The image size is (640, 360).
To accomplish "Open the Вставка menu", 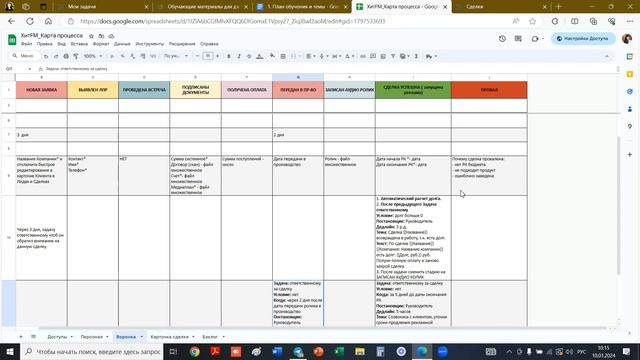I will 79,44.
